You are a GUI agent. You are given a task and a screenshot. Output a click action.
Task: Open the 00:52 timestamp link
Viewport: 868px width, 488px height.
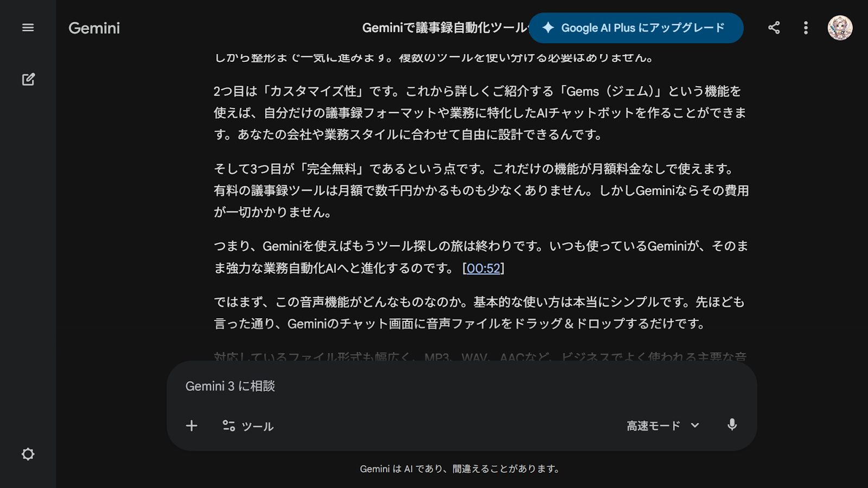point(483,268)
